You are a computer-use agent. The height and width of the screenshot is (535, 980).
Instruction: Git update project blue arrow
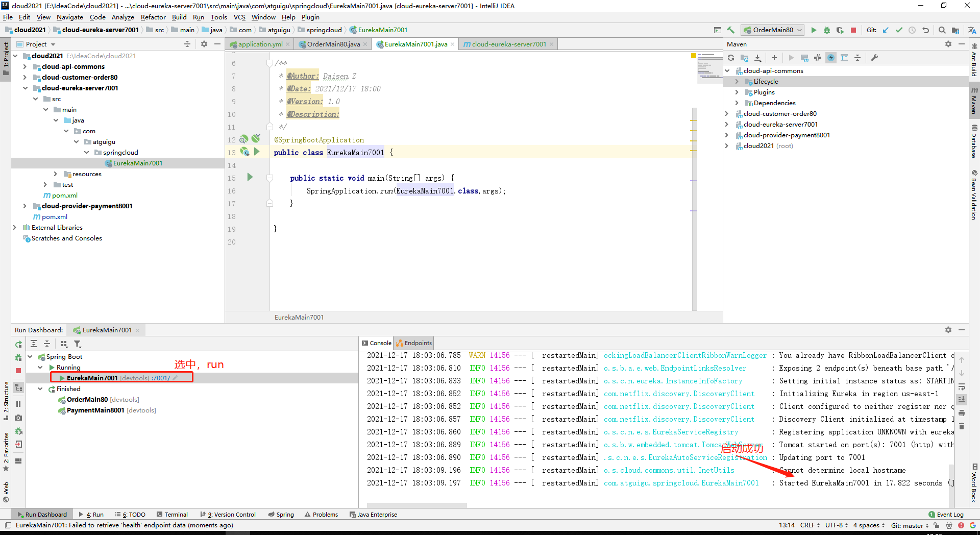click(886, 30)
